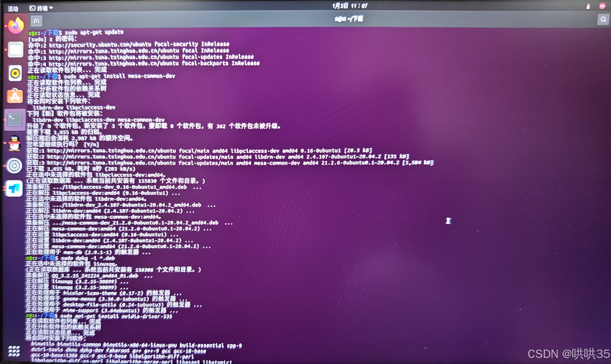Show applications grid at the dock bottom
Viewport: 611px width, 364px height.
point(14,351)
